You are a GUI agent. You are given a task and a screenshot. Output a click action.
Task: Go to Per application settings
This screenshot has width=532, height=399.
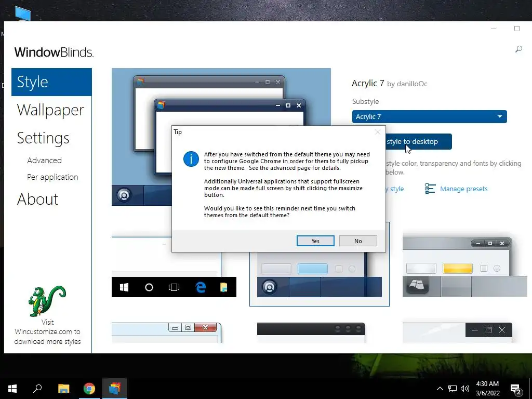52,177
